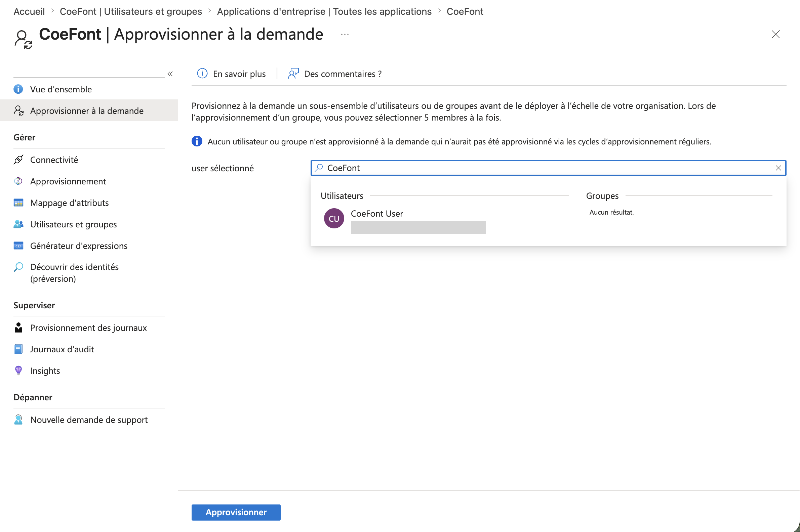Click the Journaux d'audit notebook icon
Viewport: 800px width, 532px height.
click(18, 349)
